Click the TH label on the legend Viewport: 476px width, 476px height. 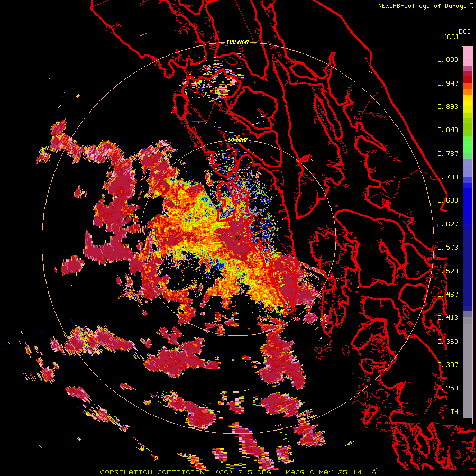tap(454, 412)
